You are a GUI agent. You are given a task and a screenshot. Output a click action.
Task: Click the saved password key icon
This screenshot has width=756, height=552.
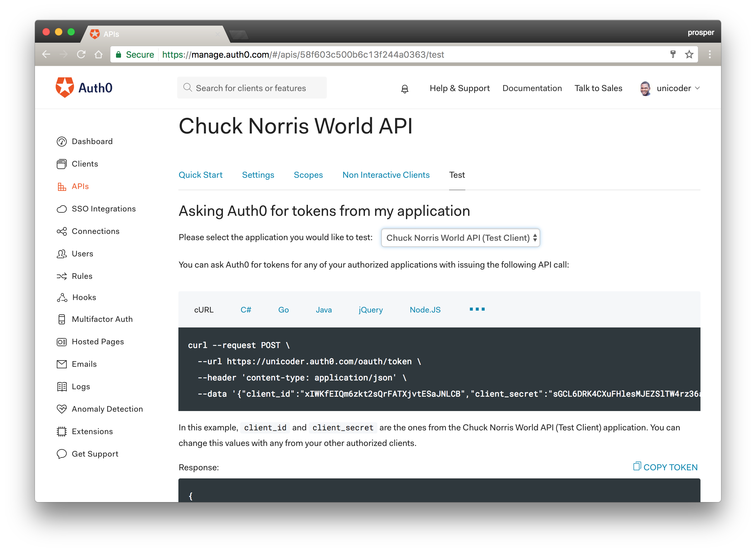pos(672,55)
